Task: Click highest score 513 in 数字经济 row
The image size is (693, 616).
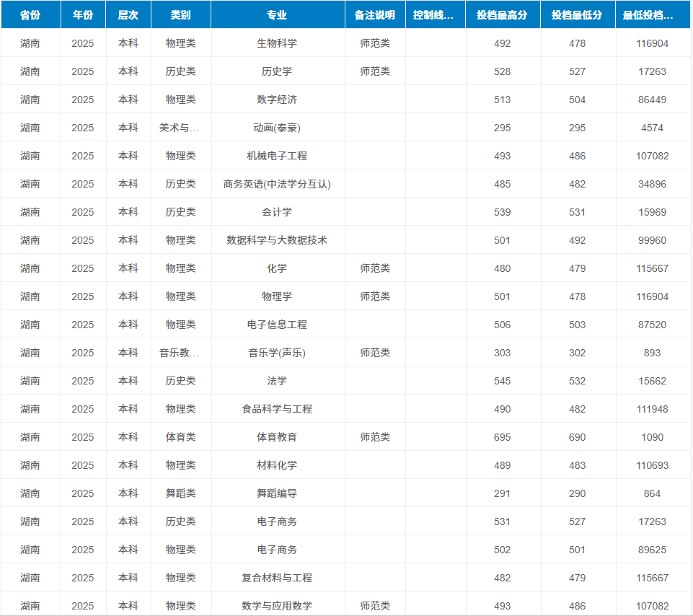Action: coord(503,100)
